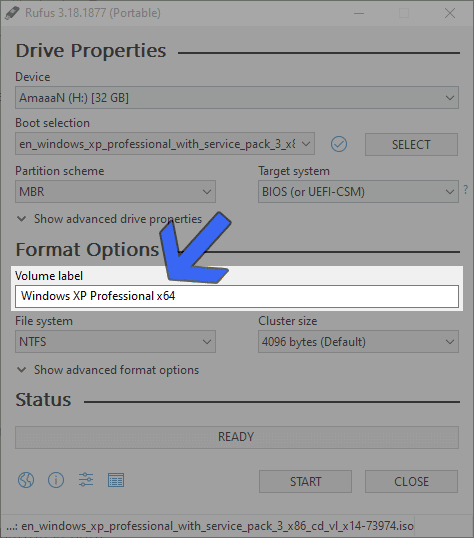The width and height of the screenshot is (474, 538).
Task: Click the Boot selection caption
Action: click(x=53, y=123)
